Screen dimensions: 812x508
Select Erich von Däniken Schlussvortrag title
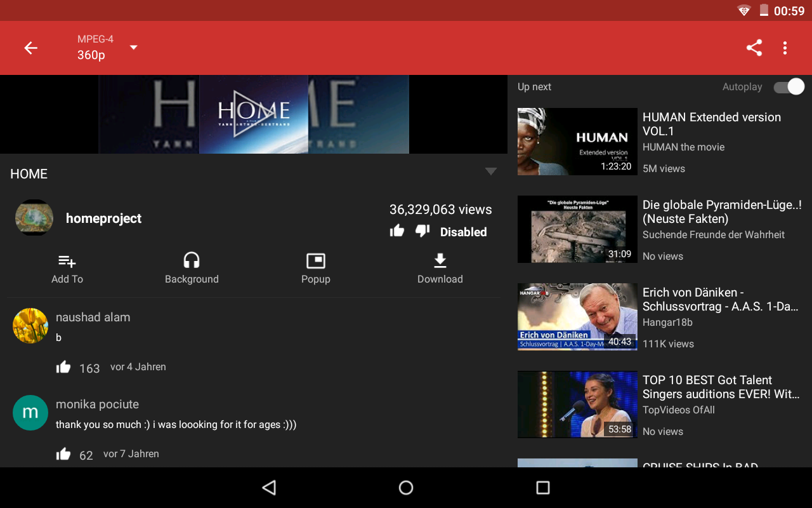(x=720, y=299)
